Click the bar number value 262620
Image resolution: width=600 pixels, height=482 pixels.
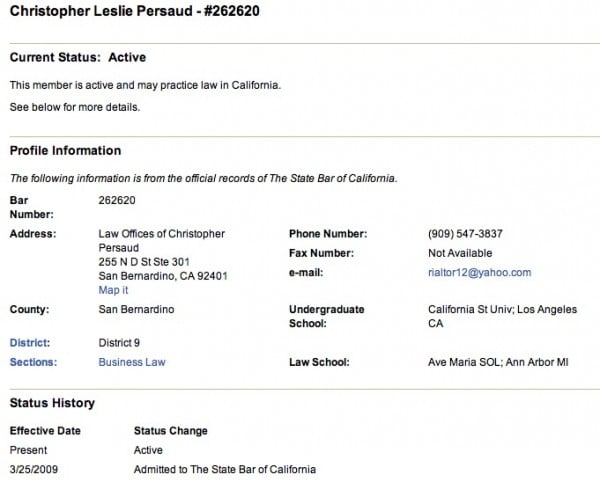[x=117, y=200]
